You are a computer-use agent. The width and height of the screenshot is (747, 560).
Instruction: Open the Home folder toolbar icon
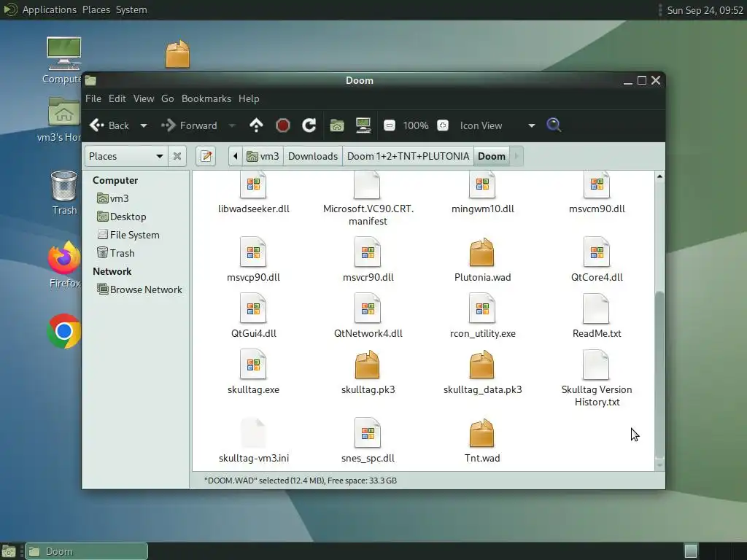click(337, 125)
